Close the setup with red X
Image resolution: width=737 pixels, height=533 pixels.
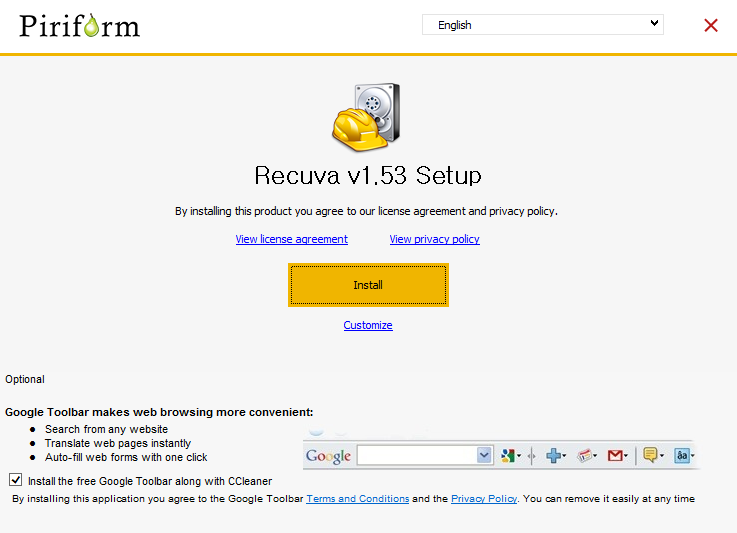click(x=711, y=25)
